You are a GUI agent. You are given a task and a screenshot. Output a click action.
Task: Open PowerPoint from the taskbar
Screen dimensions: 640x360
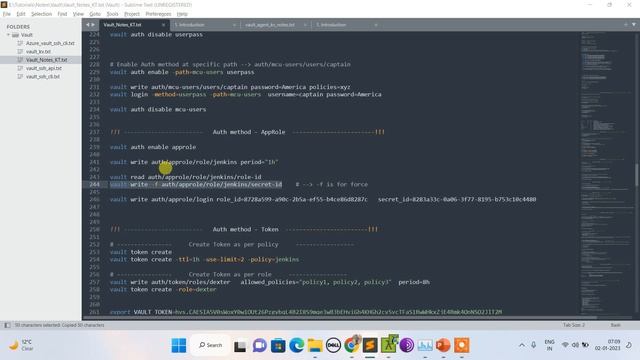pyautogui.click(x=443, y=345)
